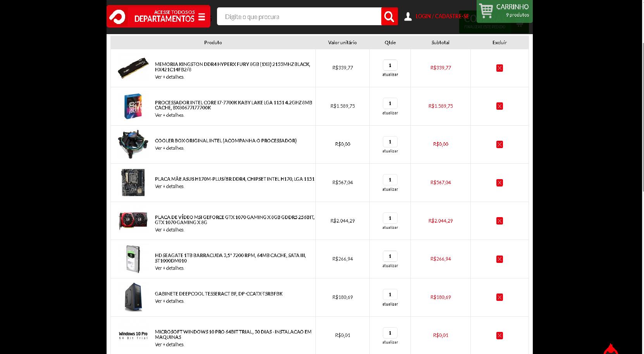This screenshot has height=354, width=644.
Task: Open 'Ver + detalhes' for Processador Intel i7
Action: (x=169, y=115)
